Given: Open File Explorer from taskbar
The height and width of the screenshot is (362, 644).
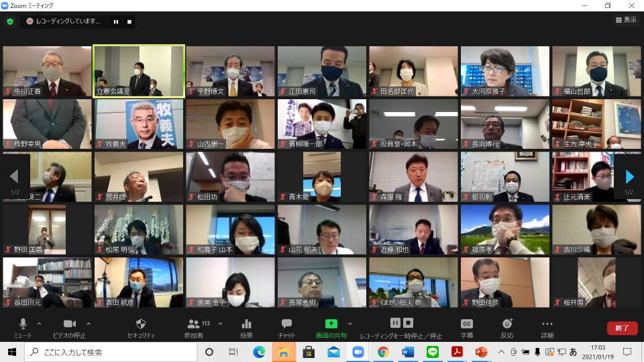Looking at the screenshot, I should click(x=283, y=352).
